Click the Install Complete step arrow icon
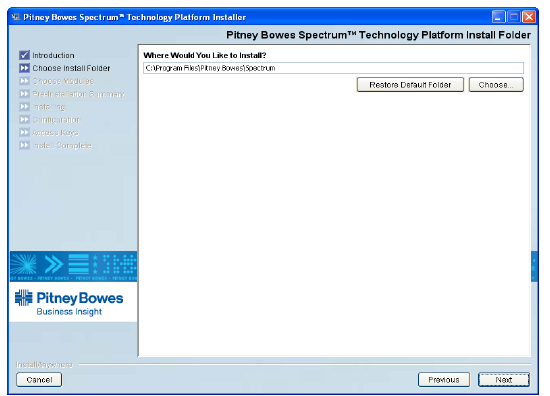Screen dimensions: 550x396 pos(25,145)
